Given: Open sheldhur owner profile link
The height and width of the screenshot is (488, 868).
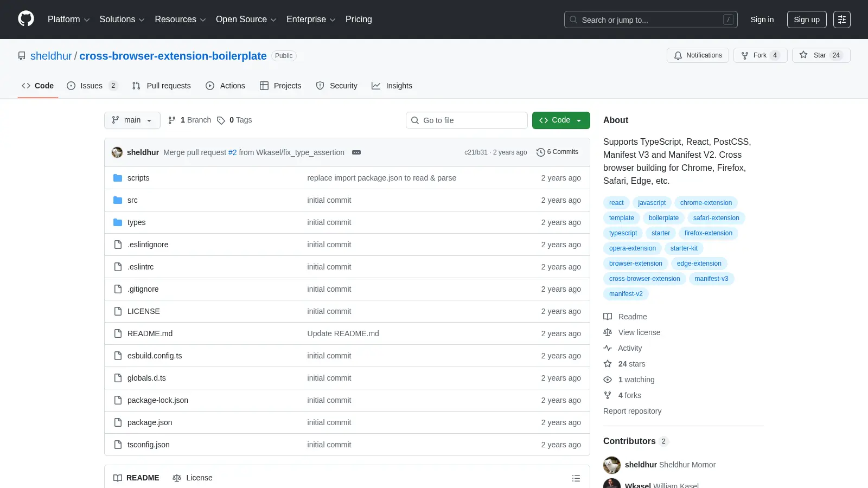Looking at the screenshot, I should pyautogui.click(x=51, y=56).
